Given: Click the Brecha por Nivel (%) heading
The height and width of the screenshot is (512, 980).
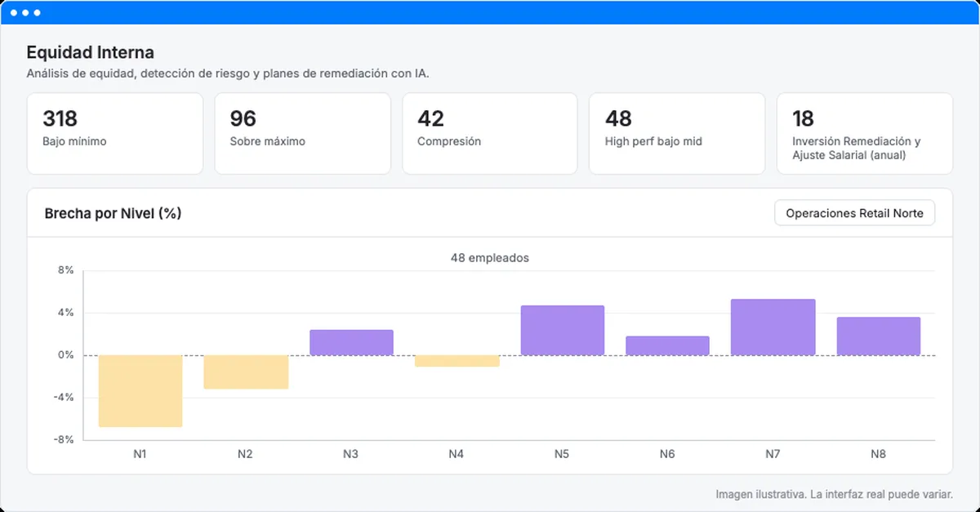Looking at the screenshot, I should click(x=113, y=213).
